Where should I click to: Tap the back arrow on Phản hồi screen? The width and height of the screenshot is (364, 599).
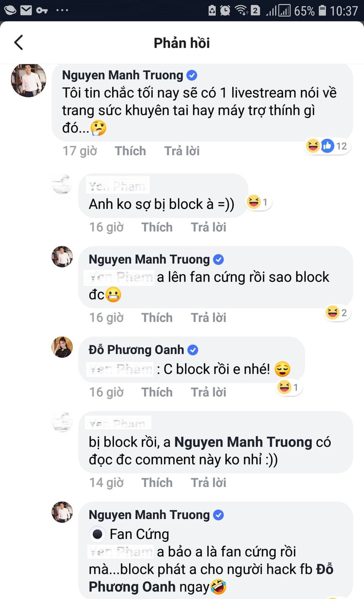coord(18,43)
